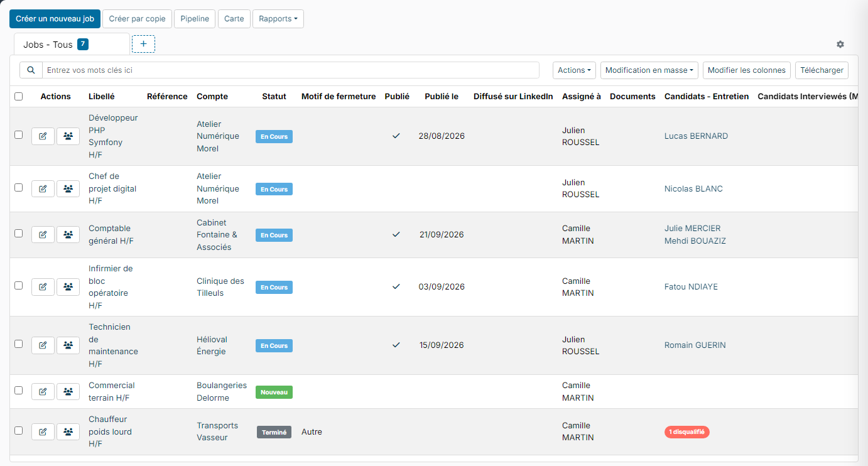
Task: Sort by the Statut column header
Action: [x=274, y=97]
